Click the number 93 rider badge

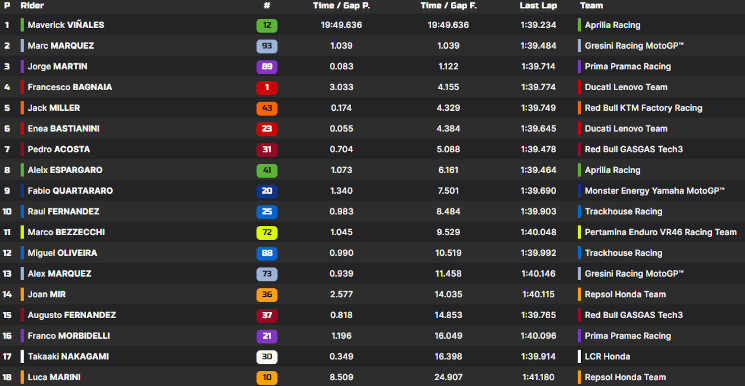267,46
